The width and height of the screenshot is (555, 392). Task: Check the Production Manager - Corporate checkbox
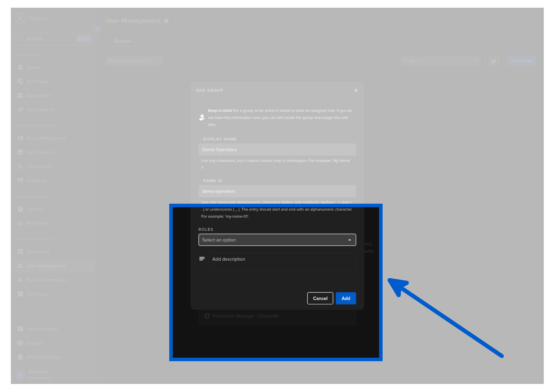point(207,316)
